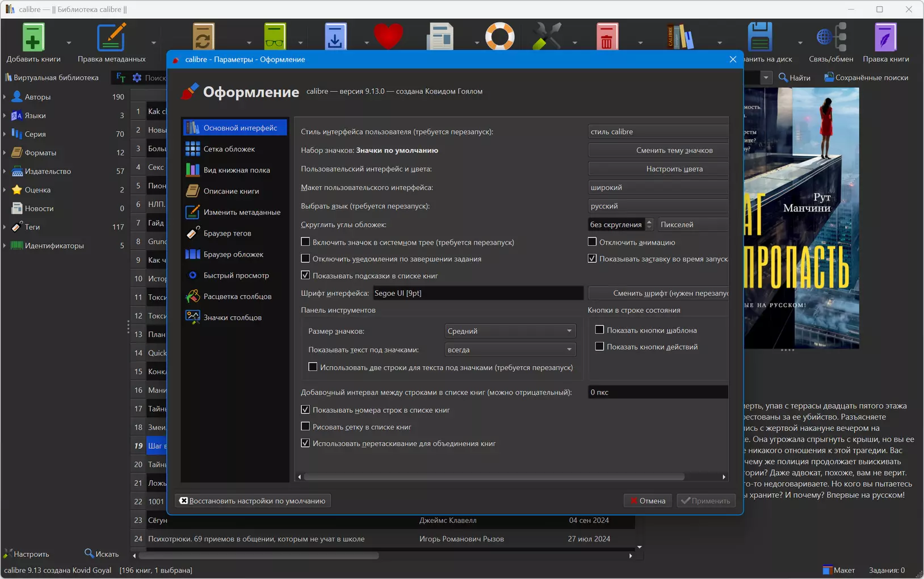Check Показать кнопки действий

click(599, 346)
